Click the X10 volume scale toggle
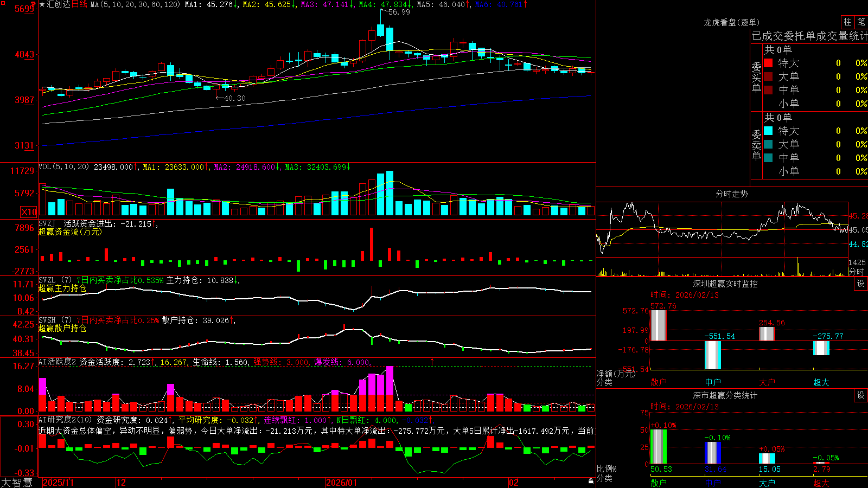 [29, 212]
